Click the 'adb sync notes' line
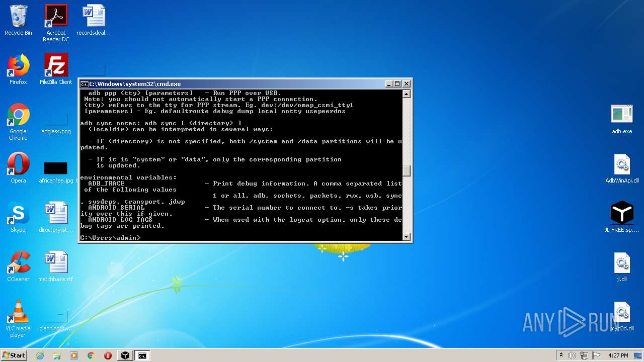 [160, 123]
